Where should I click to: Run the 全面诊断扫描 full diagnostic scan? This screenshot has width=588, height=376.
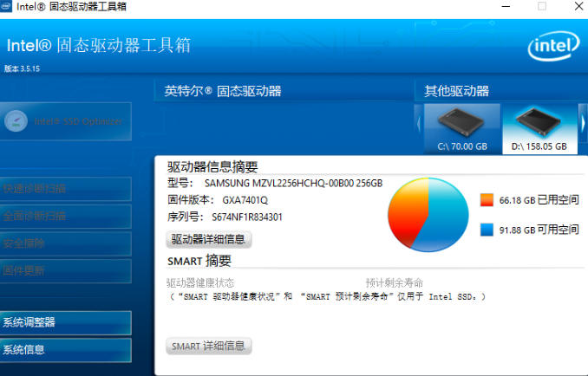point(66,216)
